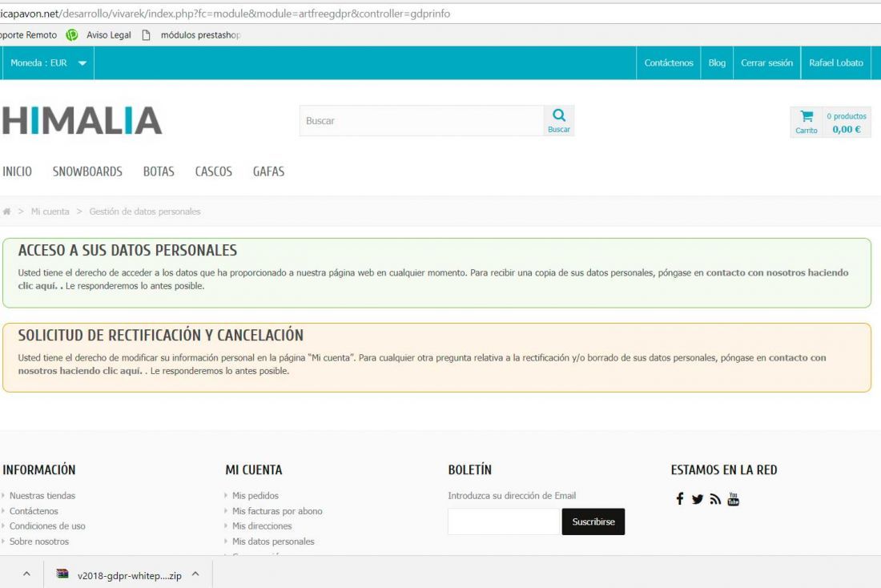The width and height of the screenshot is (881, 588).
Task: Click the zip file icon in downloads bar
Action: click(62, 574)
